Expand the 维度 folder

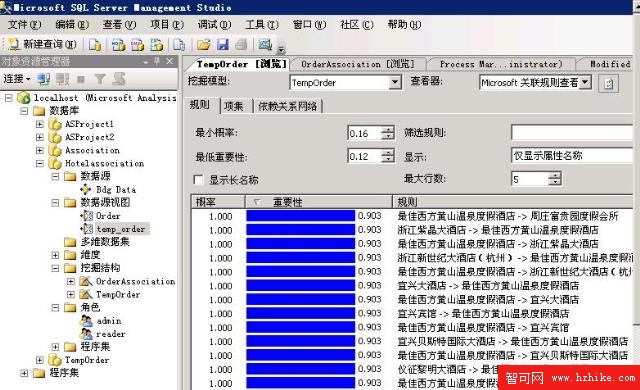[55, 255]
